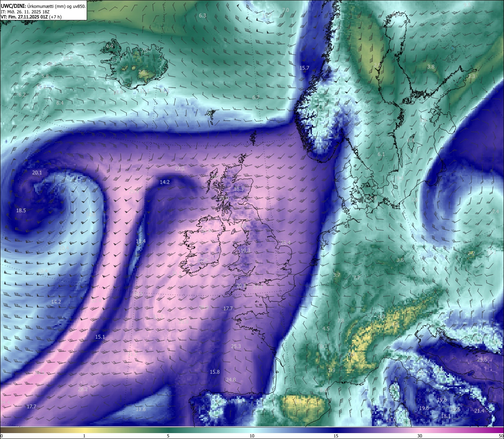
Task: Click the 27.4 value near the Channel
Action: click(x=258, y=287)
